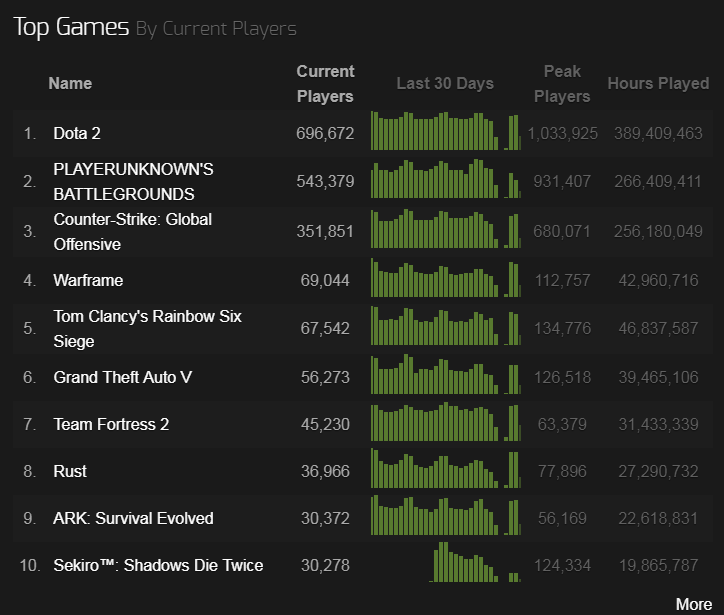The image size is (724, 615).
Task: Select current players value 30,372
Action: click(x=325, y=519)
